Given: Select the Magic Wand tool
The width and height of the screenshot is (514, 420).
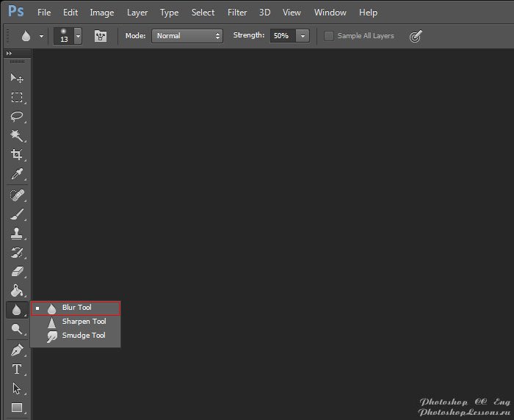Looking at the screenshot, I should tap(16, 135).
